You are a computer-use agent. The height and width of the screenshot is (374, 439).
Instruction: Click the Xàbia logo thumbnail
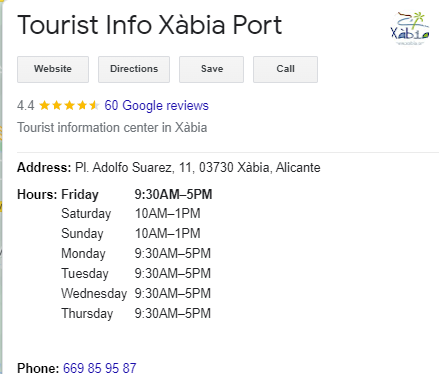(410, 29)
